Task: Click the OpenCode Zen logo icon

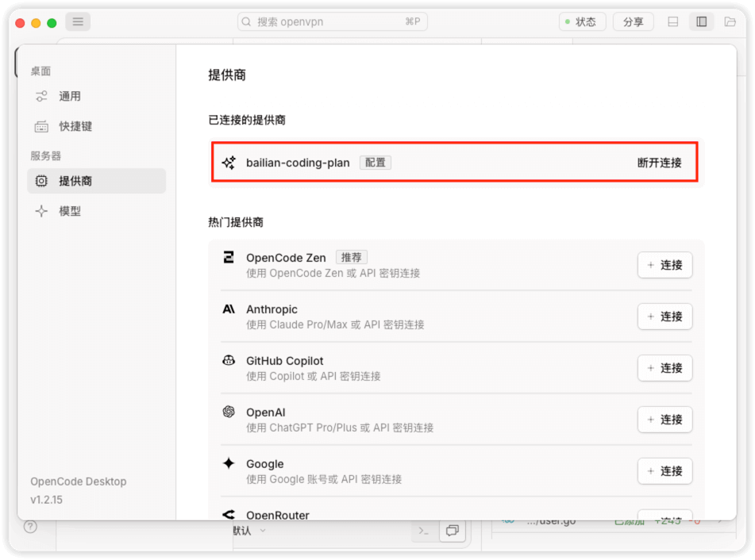Action: [x=229, y=257]
